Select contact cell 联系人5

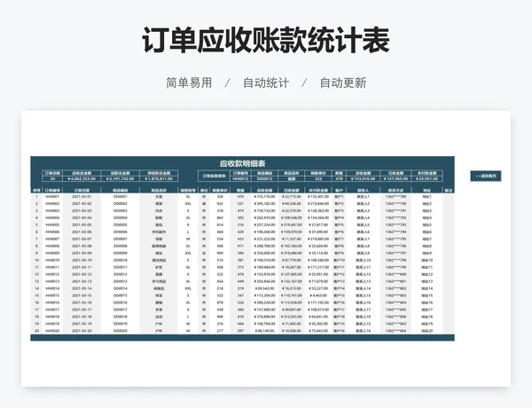pyautogui.click(x=363, y=225)
